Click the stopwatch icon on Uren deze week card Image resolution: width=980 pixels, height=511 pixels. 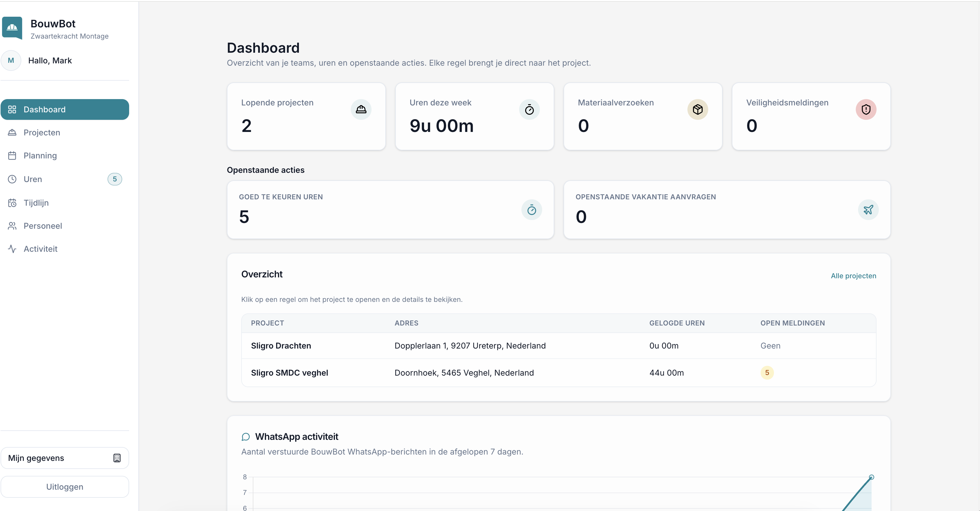[529, 109]
